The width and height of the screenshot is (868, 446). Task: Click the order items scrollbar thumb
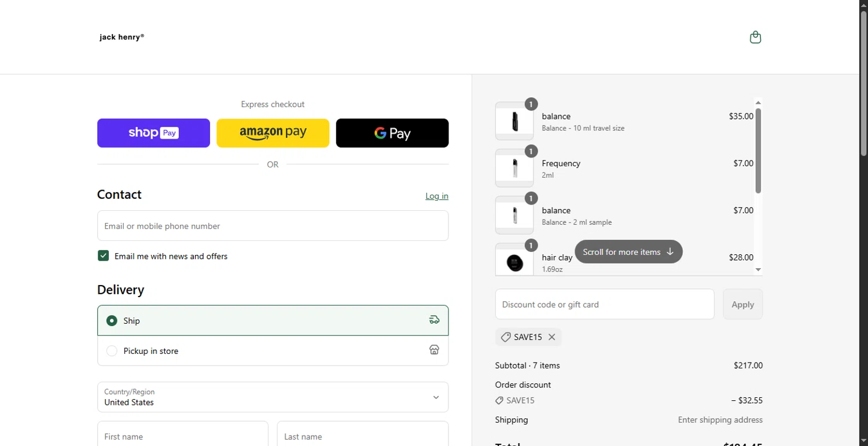point(758,151)
